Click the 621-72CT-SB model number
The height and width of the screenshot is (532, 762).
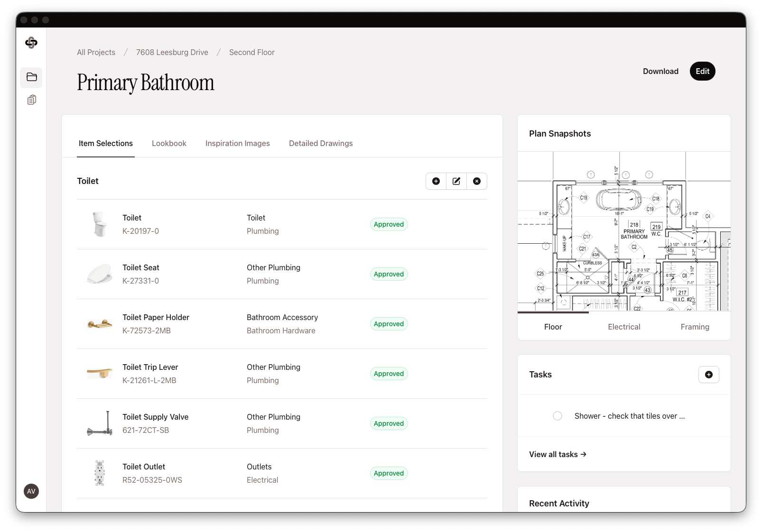pos(146,430)
